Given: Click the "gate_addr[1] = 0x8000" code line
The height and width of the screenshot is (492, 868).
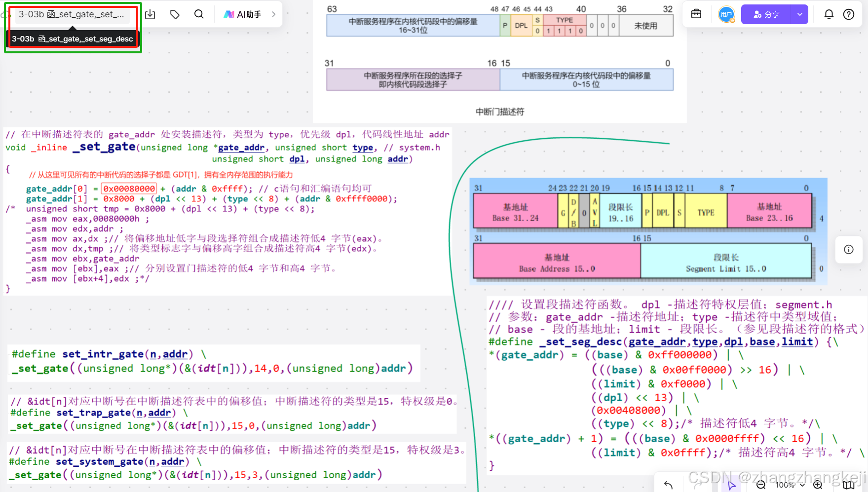Looking at the screenshot, I should pyautogui.click(x=212, y=199).
